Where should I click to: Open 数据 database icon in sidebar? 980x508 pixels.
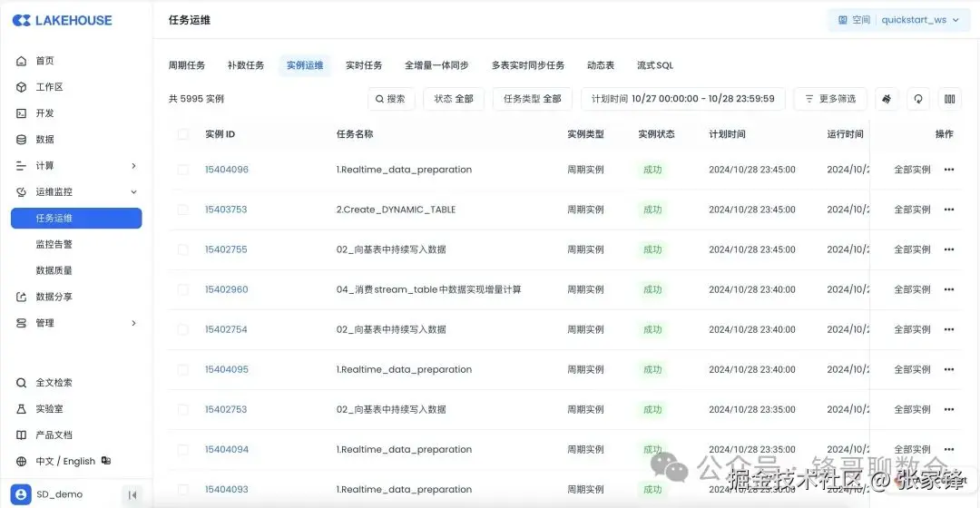[21, 140]
